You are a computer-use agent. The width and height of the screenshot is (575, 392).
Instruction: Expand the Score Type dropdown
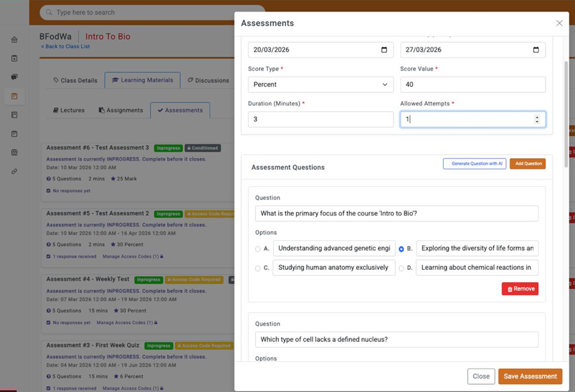[x=320, y=85]
